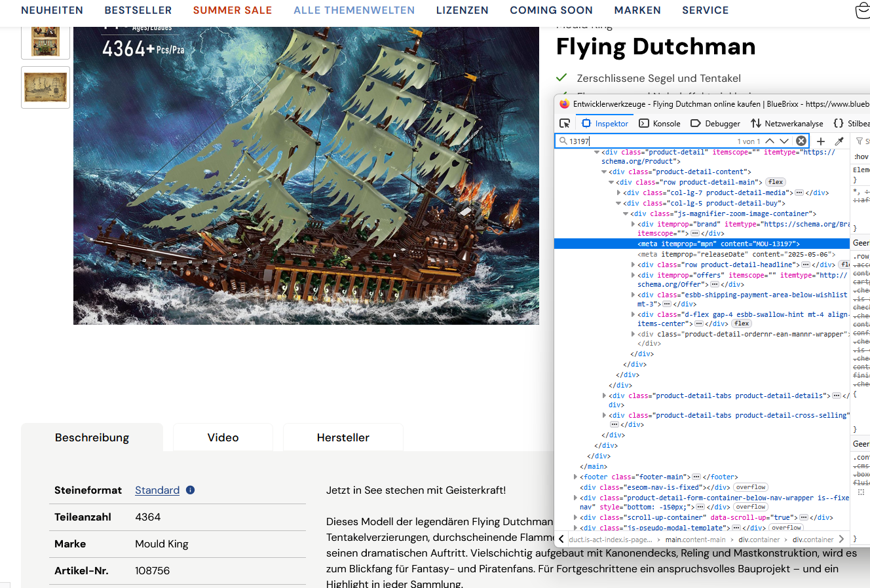Expand the footer-main element
Image resolution: width=870 pixels, height=588 pixels.
tap(576, 477)
